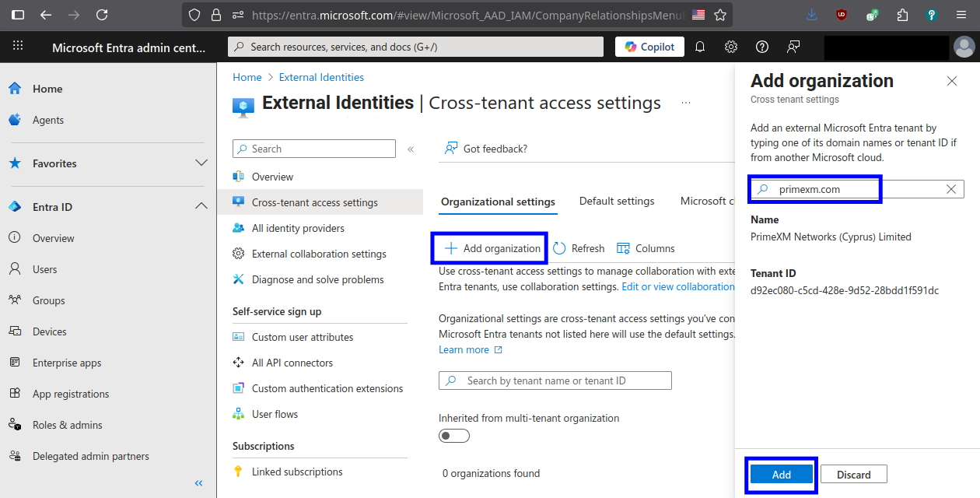Focus the resource menu Search box
Screen dimensions: 980x498
point(314,149)
